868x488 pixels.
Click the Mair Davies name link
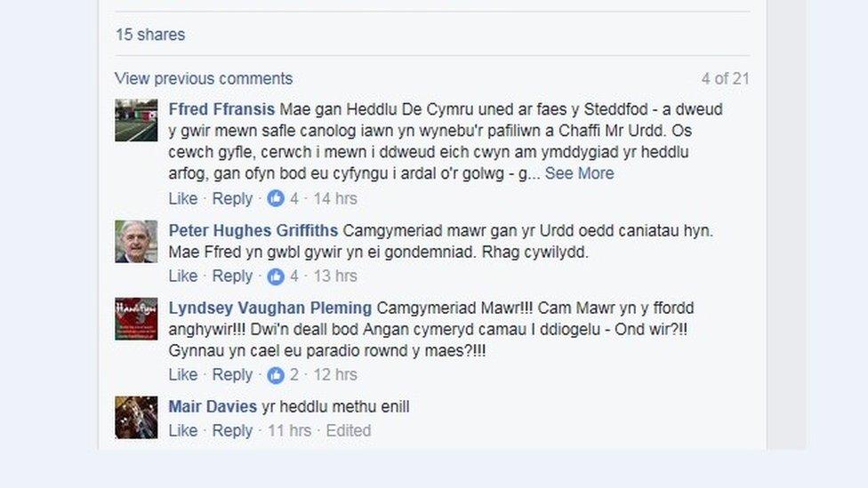213,407
